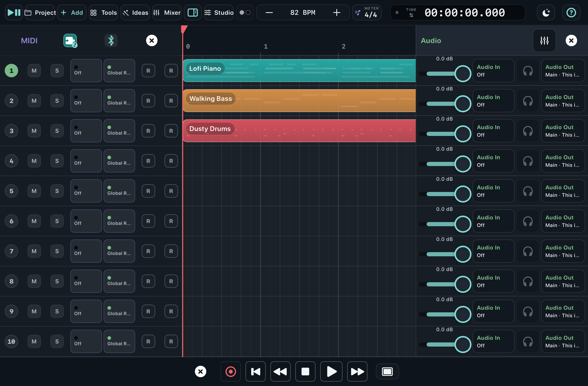Skip to start with the transport button

(x=256, y=371)
